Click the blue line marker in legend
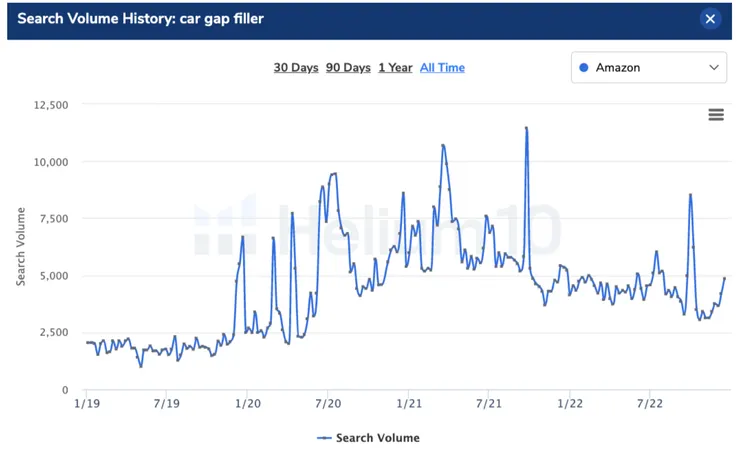 pyautogui.click(x=324, y=438)
